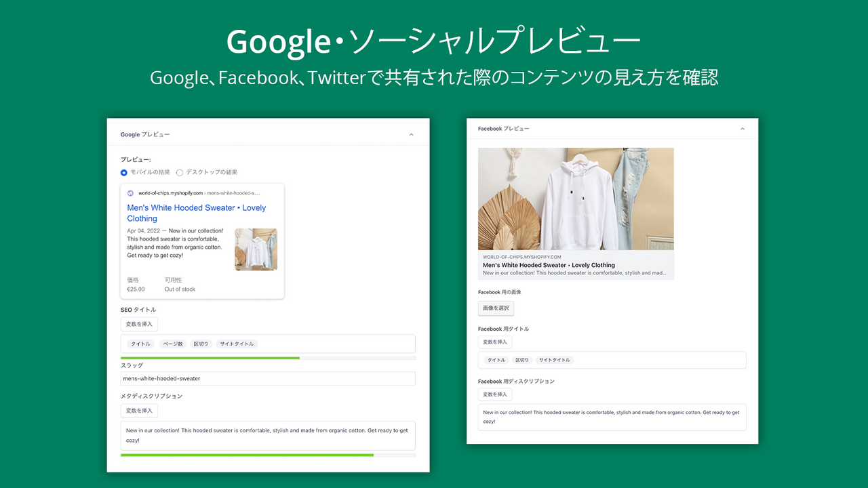Click the SEO title length progress bar
Screen dimensions: 868x488
pyautogui.click(x=268, y=358)
